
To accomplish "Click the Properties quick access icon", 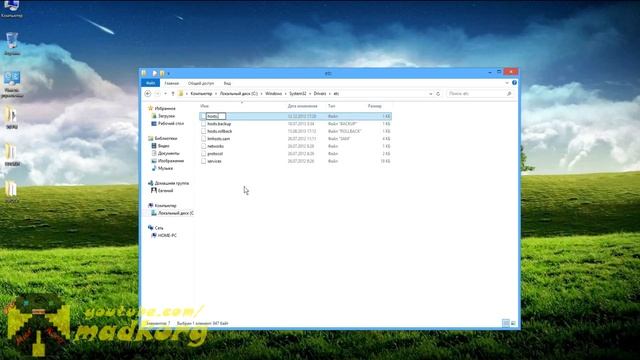I will coord(155,73).
